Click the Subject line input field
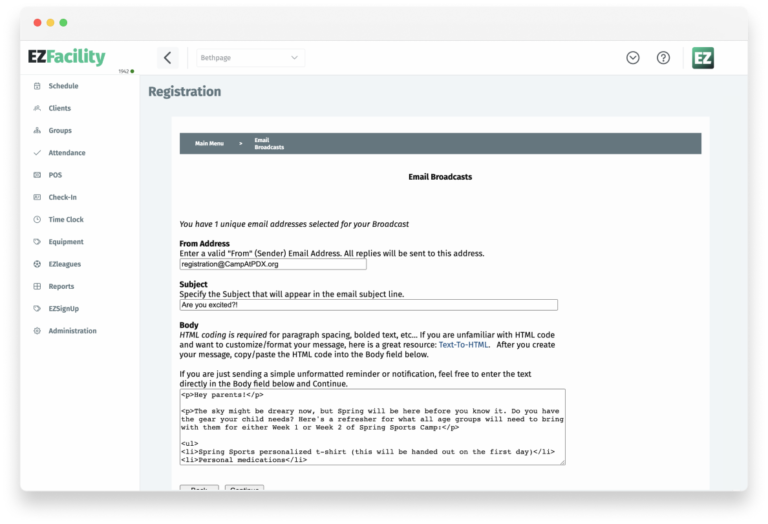The image size is (768, 524). [x=368, y=305]
